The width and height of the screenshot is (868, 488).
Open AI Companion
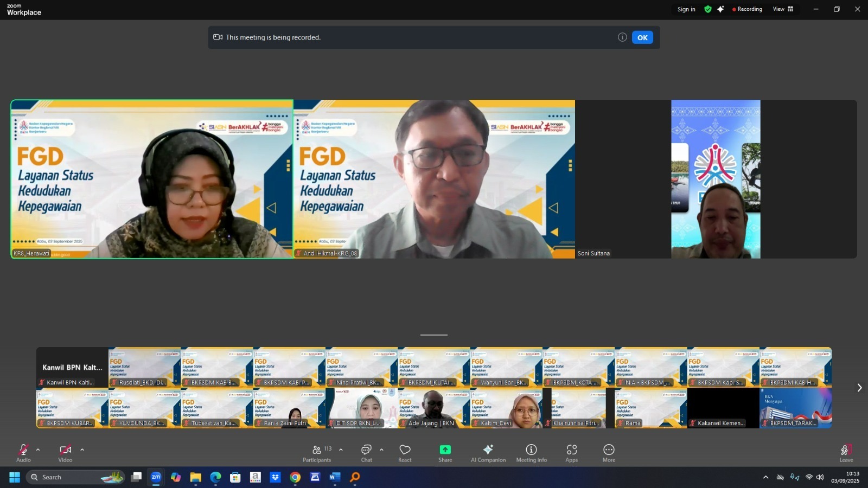pos(488,453)
